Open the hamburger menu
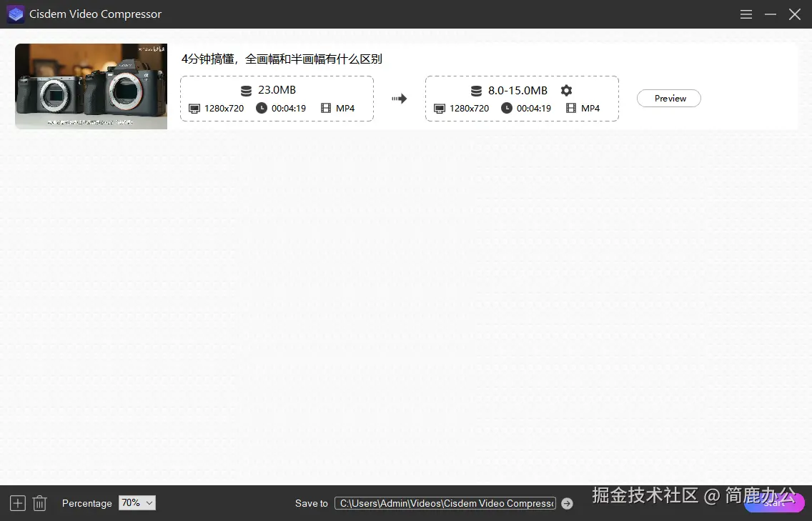 pos(746,14)
